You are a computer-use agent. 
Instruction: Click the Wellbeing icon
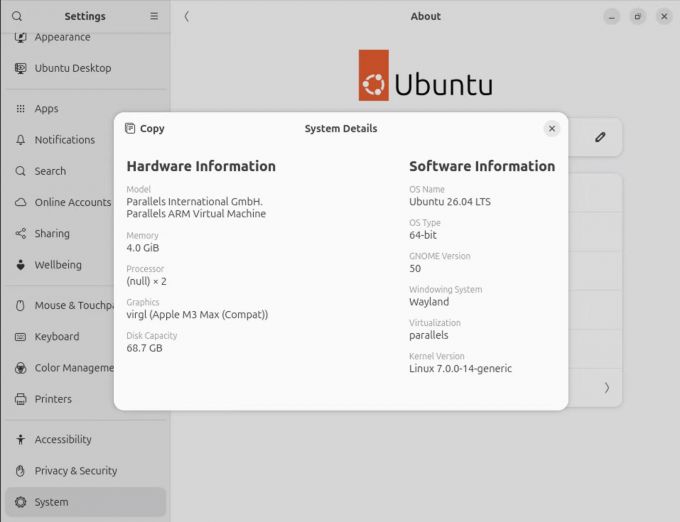[20, 264]
